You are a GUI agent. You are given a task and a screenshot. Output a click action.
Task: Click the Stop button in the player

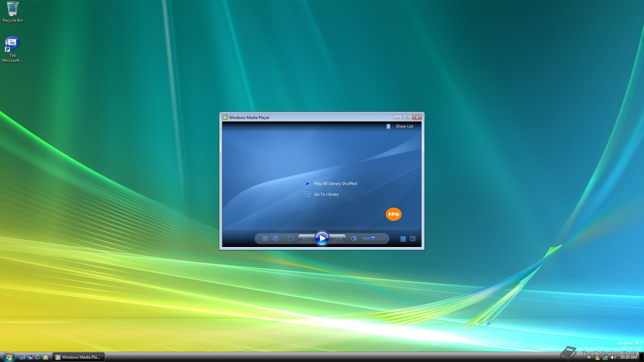tap(290, 239)
